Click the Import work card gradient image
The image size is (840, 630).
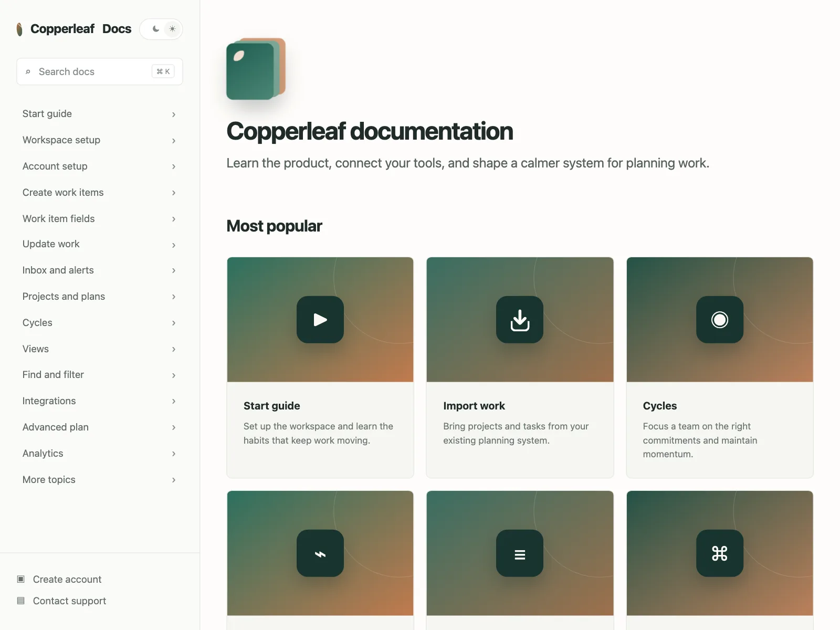[520, 320]
